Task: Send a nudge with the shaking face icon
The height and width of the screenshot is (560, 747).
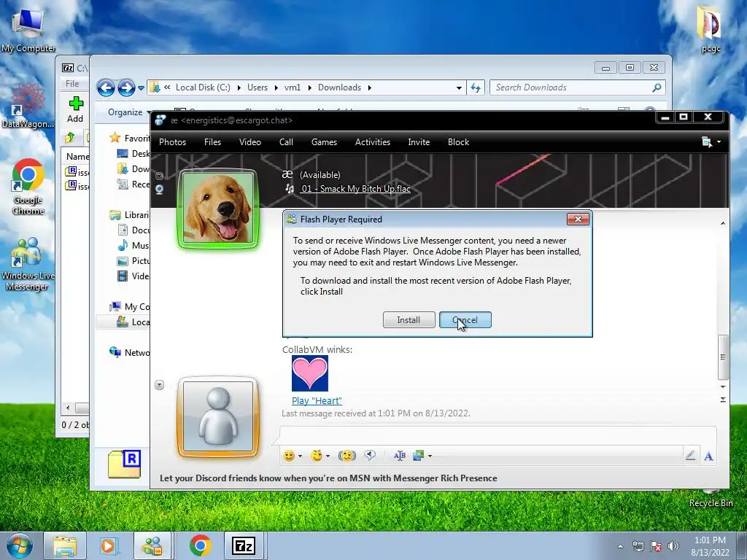Action: (x=347, y=456)
